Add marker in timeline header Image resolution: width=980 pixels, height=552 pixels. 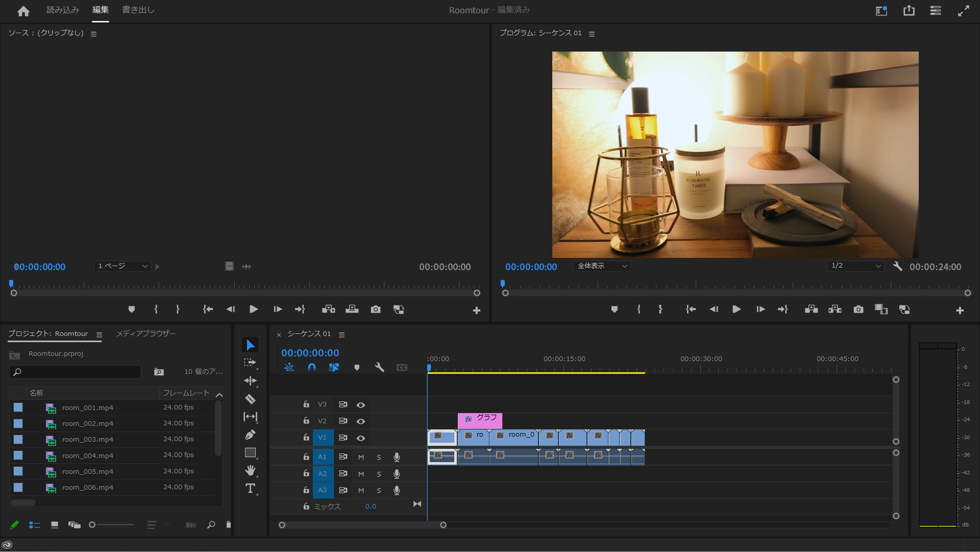pos(357,368)
